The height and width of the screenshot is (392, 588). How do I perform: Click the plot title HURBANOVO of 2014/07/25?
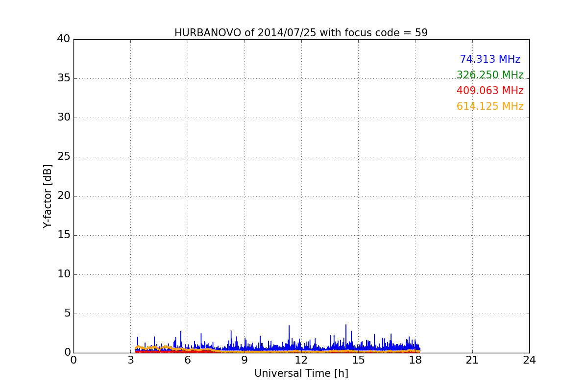[x=301, y=33]
